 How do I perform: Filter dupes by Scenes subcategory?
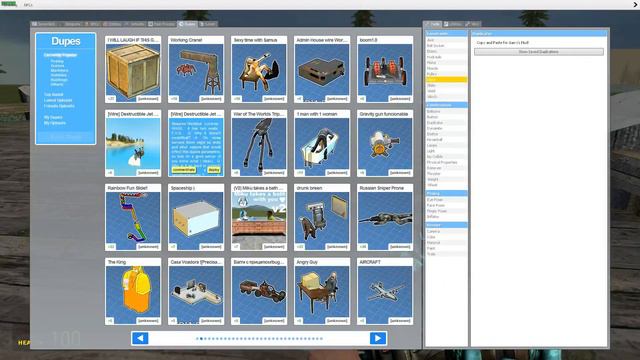[58, 66]
